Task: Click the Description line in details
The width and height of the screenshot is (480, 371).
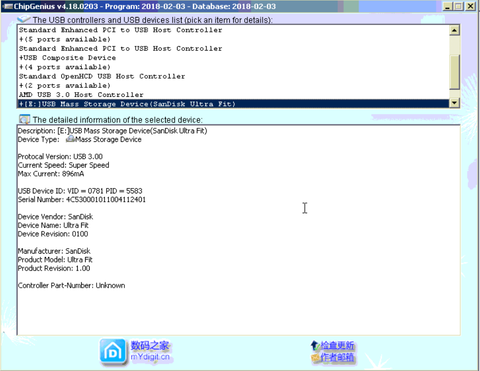Action: 112,131
